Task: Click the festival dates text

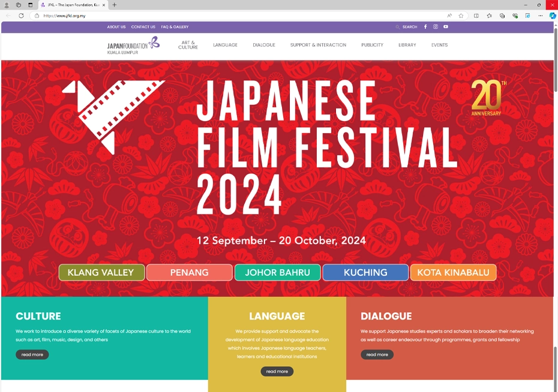Action: click(281, 240)
